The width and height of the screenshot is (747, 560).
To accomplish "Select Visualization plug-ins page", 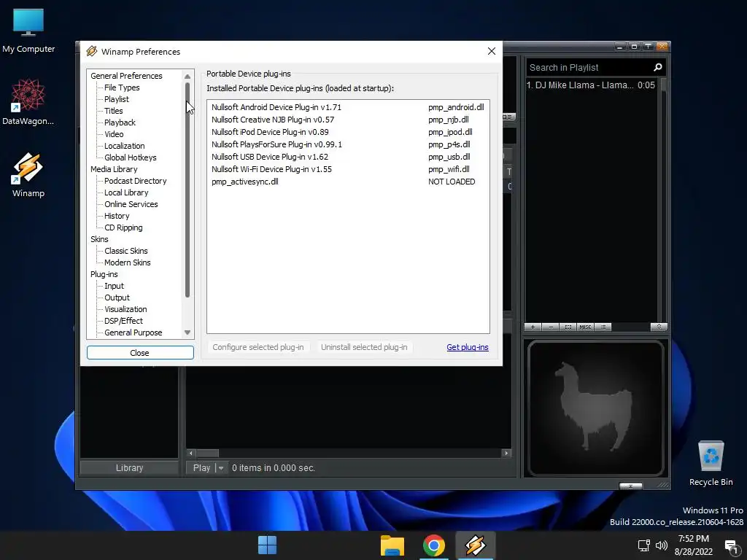I will pyautogui.click(x=125, y=309).
